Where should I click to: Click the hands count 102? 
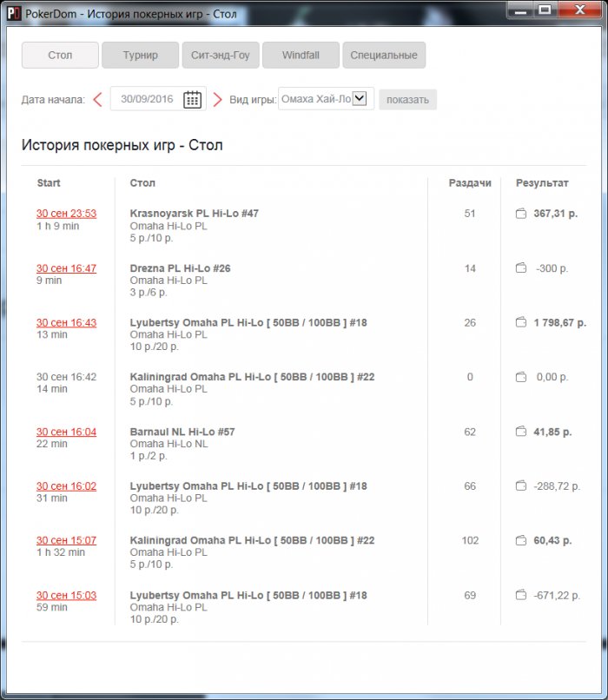(x=470, y=540)
